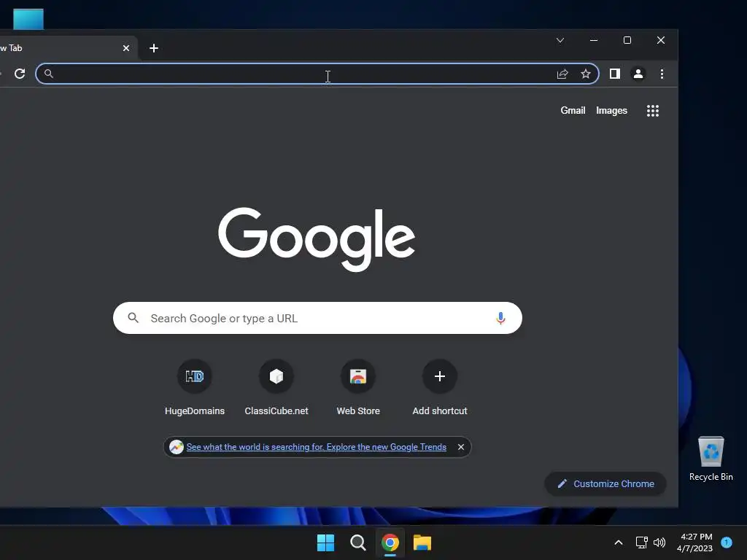
Task: Open the profile avatar icon
Action: (x=638, y=74)
